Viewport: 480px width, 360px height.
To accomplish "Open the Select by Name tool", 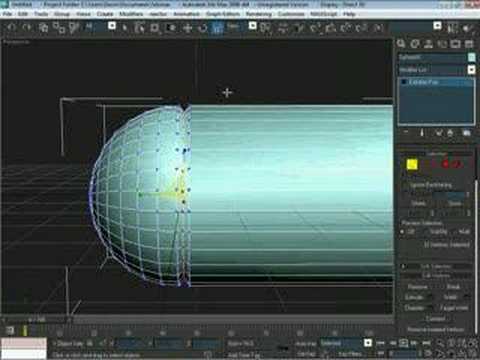I will pos(139,28).
